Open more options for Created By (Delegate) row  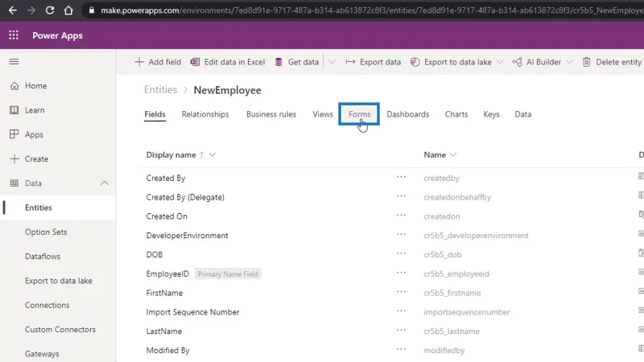point(401,196)
